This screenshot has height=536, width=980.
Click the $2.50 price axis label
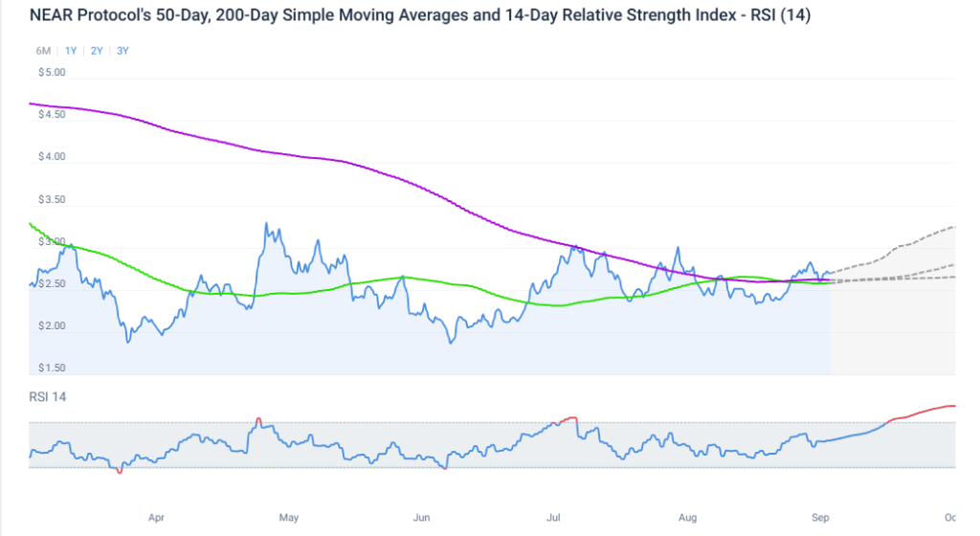click(52, 283)
